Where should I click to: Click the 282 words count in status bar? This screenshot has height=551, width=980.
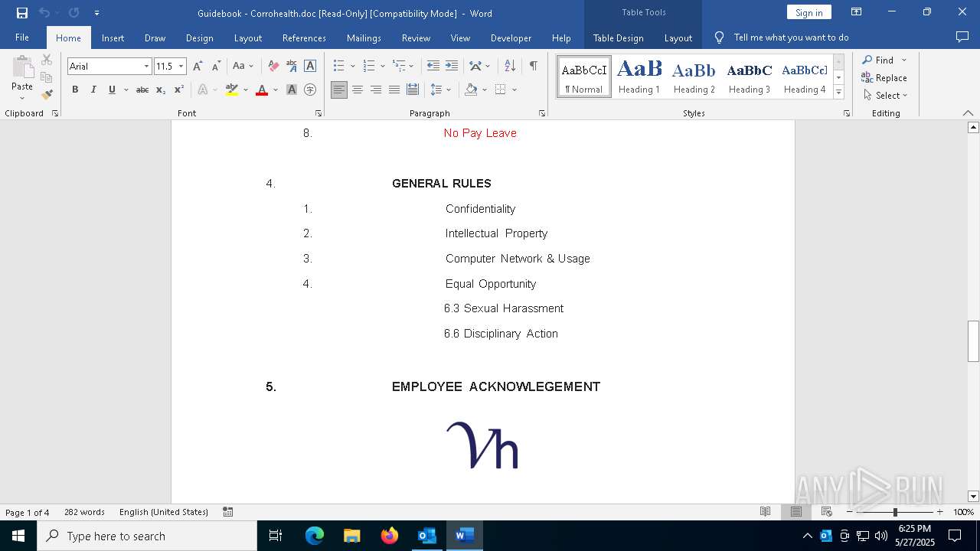[84, 512]
